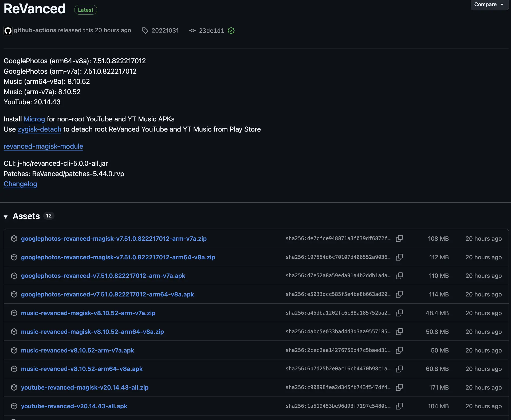
Task: Click the github-actions author name
Action: 35,30
